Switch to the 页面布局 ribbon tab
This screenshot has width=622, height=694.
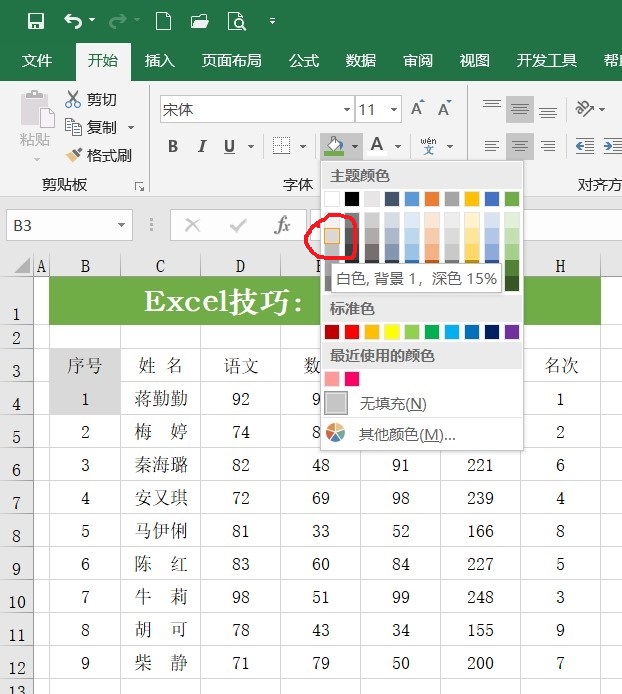coord(232,61)
